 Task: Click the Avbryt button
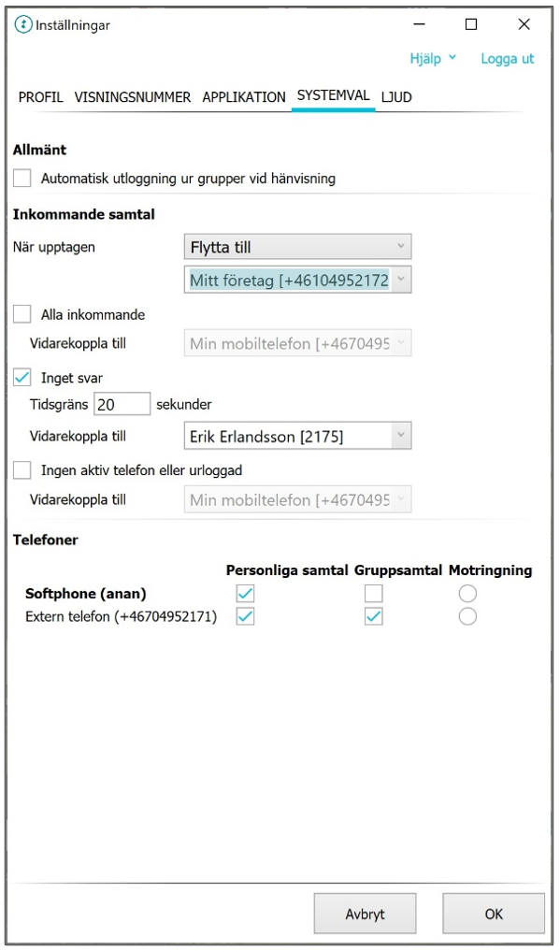(x=365, y=914)
